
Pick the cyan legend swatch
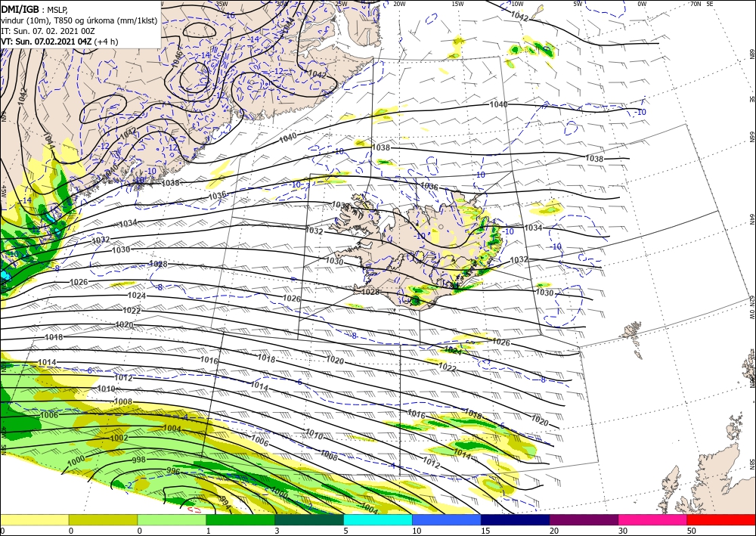[378, 519]
